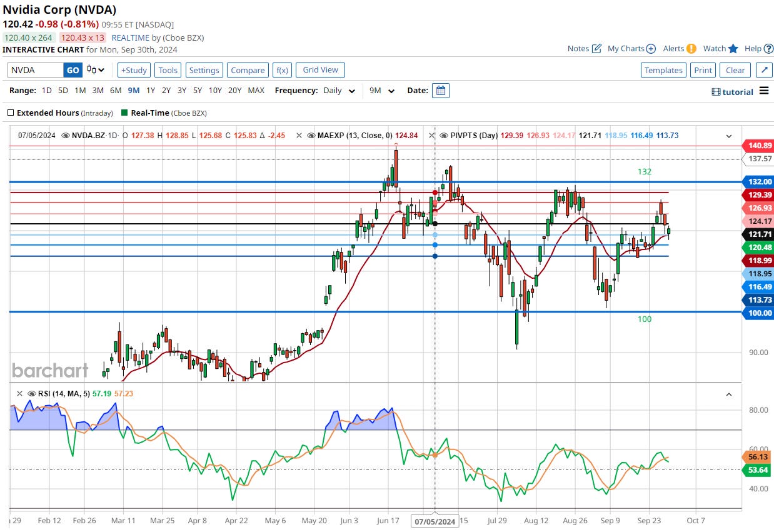This screenshot has height=532, width=774.
Task: Remove the RSI study with its X
Action: (x=19, y=394)
